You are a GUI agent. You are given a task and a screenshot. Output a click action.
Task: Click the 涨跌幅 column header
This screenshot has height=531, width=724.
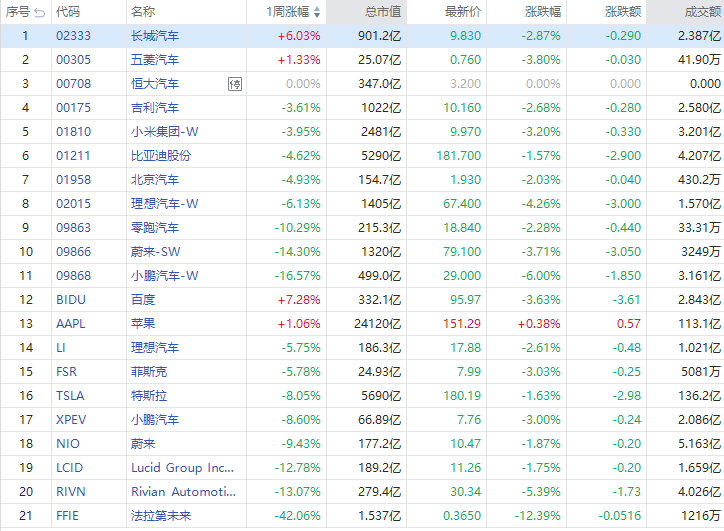point(542,12)
